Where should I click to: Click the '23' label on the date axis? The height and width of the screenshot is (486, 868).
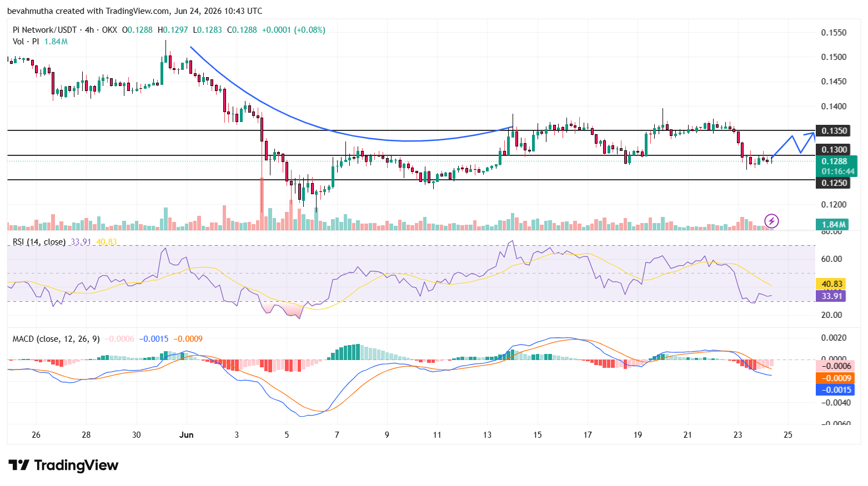coord(738,435)
